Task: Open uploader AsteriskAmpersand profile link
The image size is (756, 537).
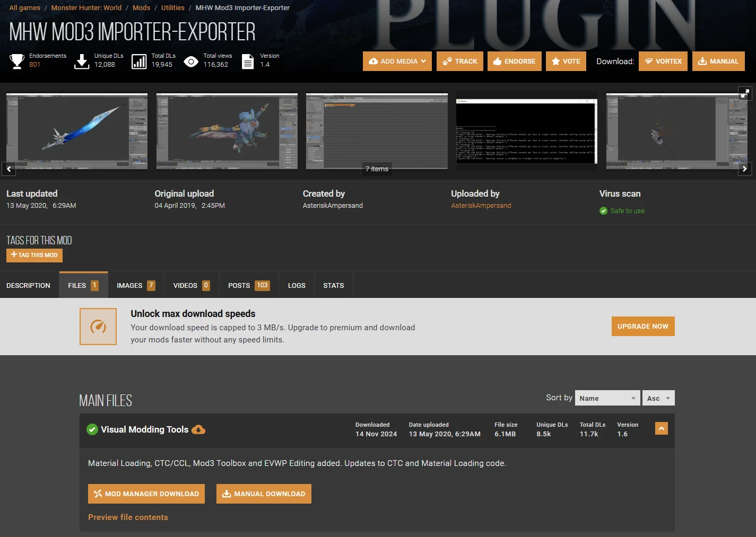Action: 481,206
